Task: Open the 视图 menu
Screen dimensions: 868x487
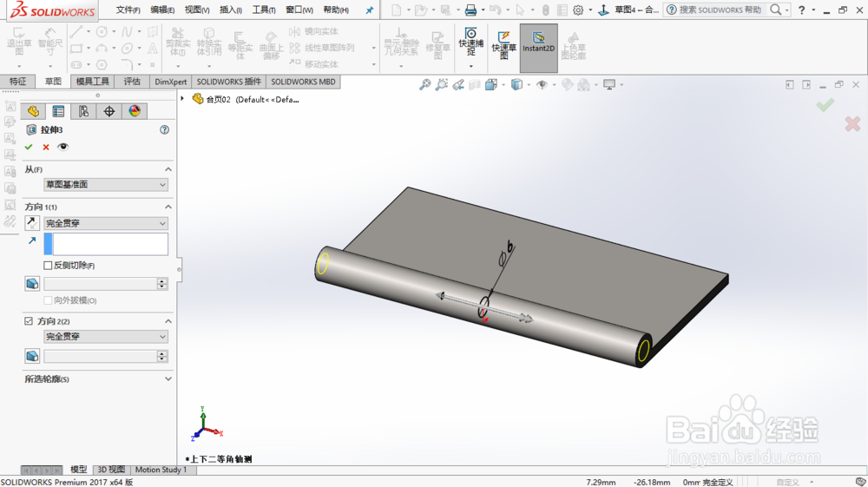Action: tap(197, 10)
